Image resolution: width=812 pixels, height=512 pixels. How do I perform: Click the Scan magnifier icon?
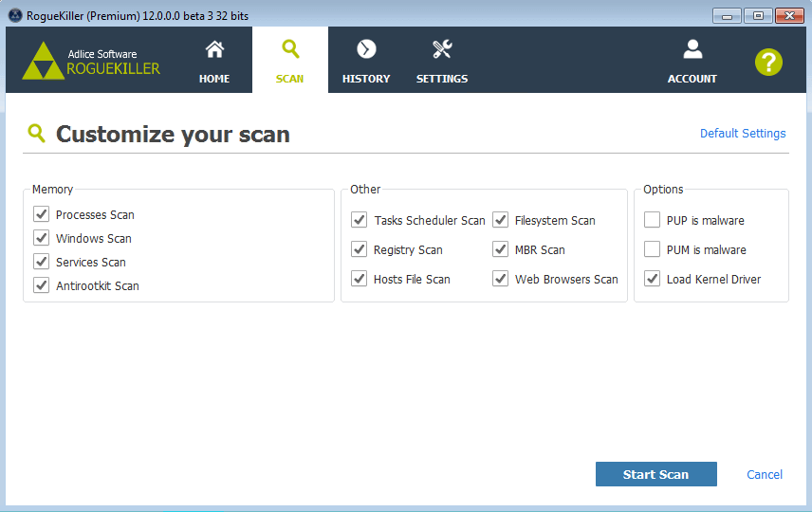click(290, 48)
